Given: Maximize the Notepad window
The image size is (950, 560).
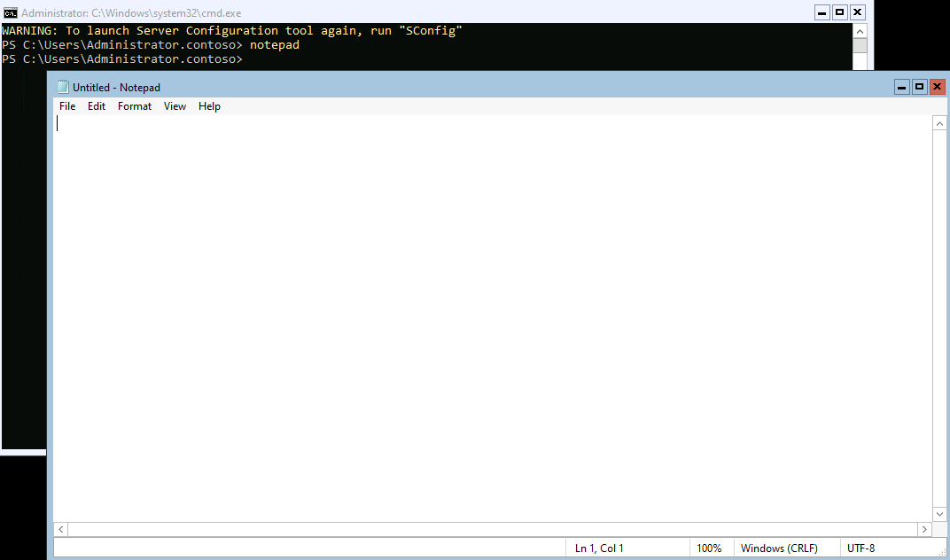Looking at the screenshot, I should (x=919, y=87).
